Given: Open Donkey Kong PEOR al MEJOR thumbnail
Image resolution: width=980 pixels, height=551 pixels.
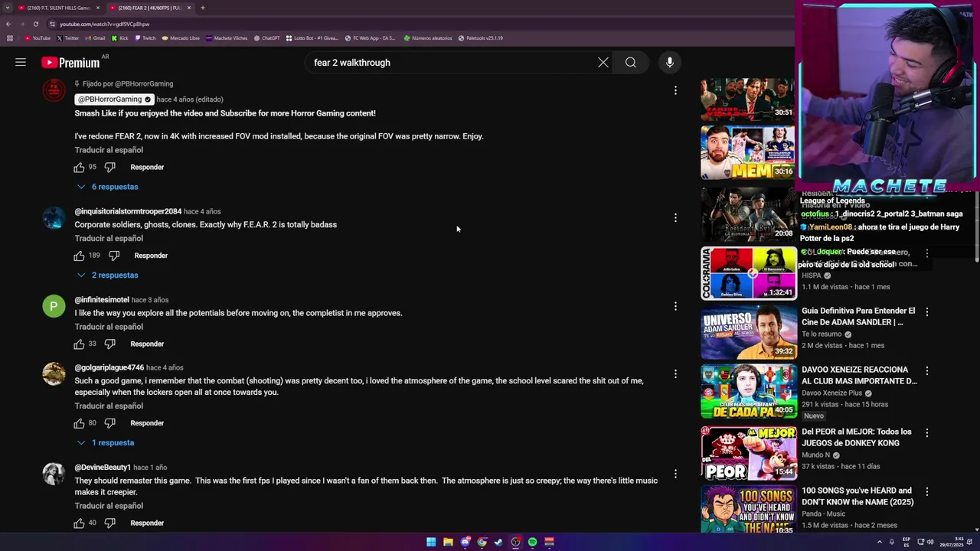Looking at the screenshot, I should click(749, 452).
